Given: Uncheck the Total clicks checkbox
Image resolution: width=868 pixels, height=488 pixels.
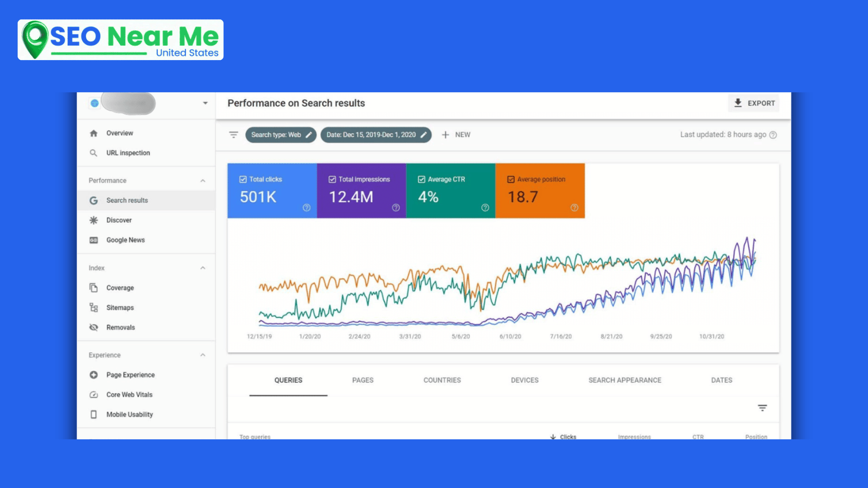Looking at the screenshot, I should click(243, 179).
